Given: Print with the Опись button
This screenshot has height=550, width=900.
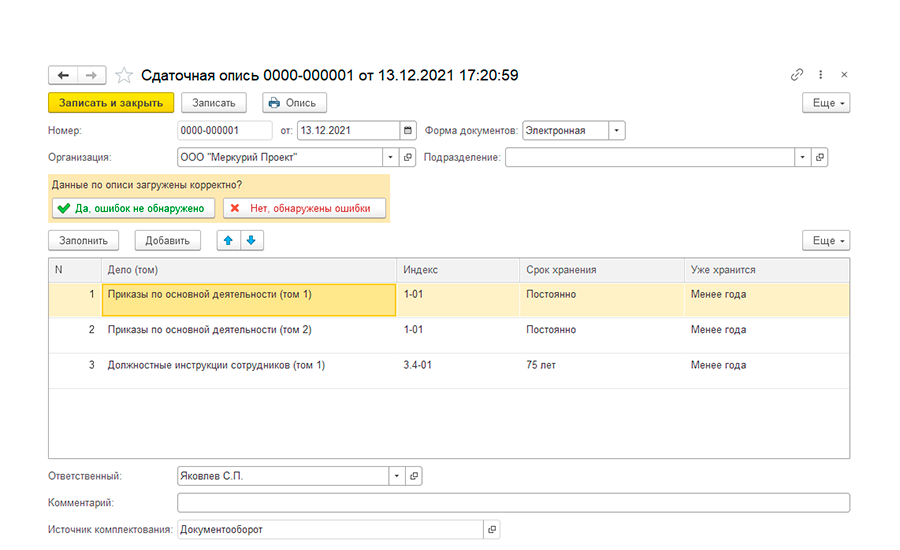Looking at the screenshot, I should (294, 103).
